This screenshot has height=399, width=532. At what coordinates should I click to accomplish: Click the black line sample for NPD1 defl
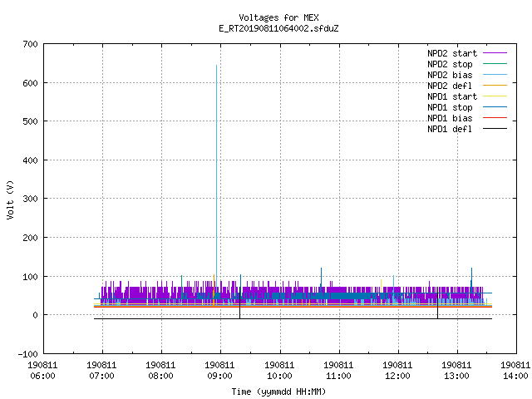[495, 129]
